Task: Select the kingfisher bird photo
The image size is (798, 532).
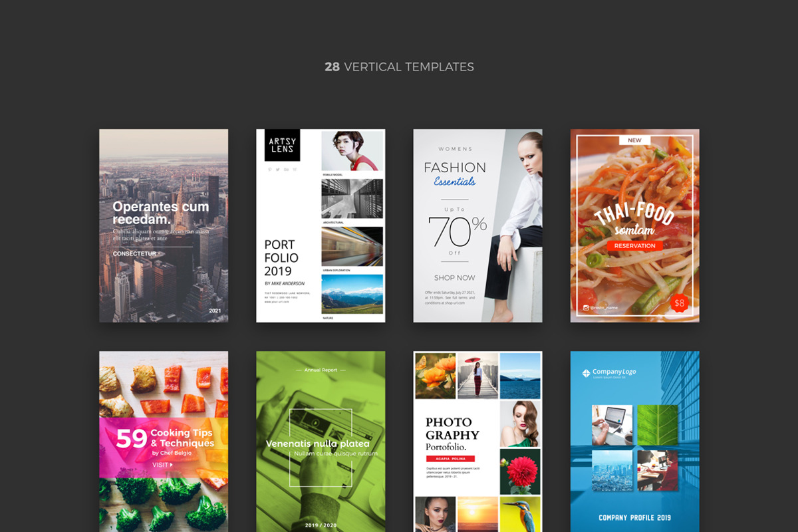Action: coord(520,514)
